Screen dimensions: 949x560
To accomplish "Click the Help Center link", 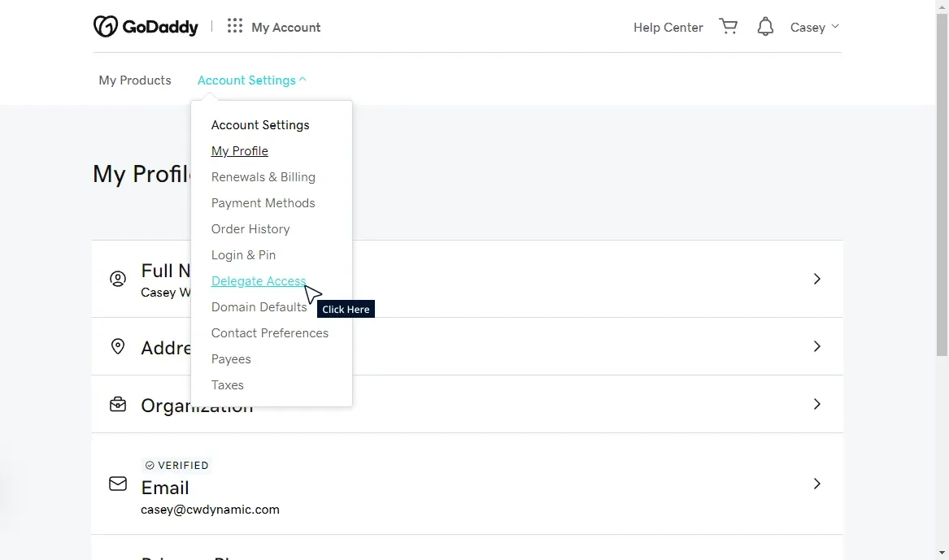I will click(668, 27).
